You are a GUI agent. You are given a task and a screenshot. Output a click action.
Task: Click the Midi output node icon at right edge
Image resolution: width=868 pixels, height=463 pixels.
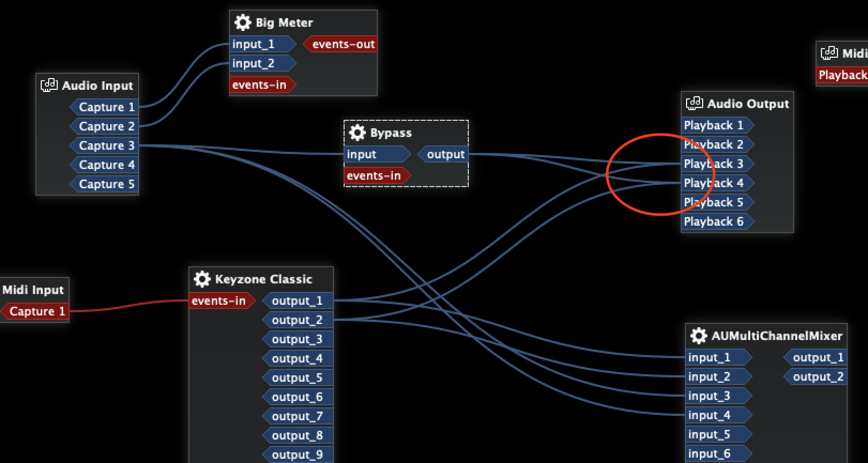point(829,53)
